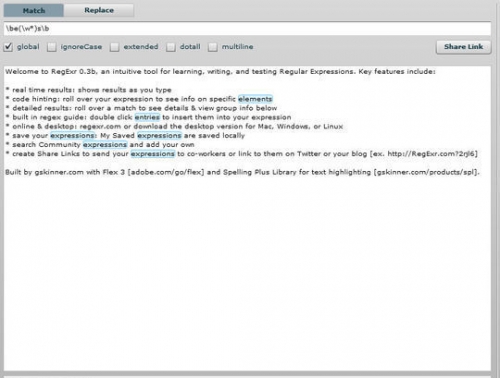Click the adobe.com/go/flex text
This screenshot has height=378, width=500.
click(x=166, y=172)
